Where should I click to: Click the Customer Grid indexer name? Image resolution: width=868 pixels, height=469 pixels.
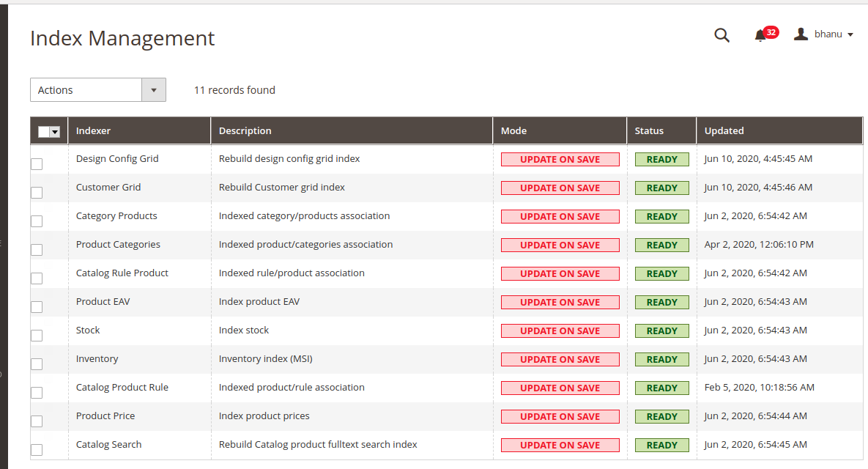(108, 187)
